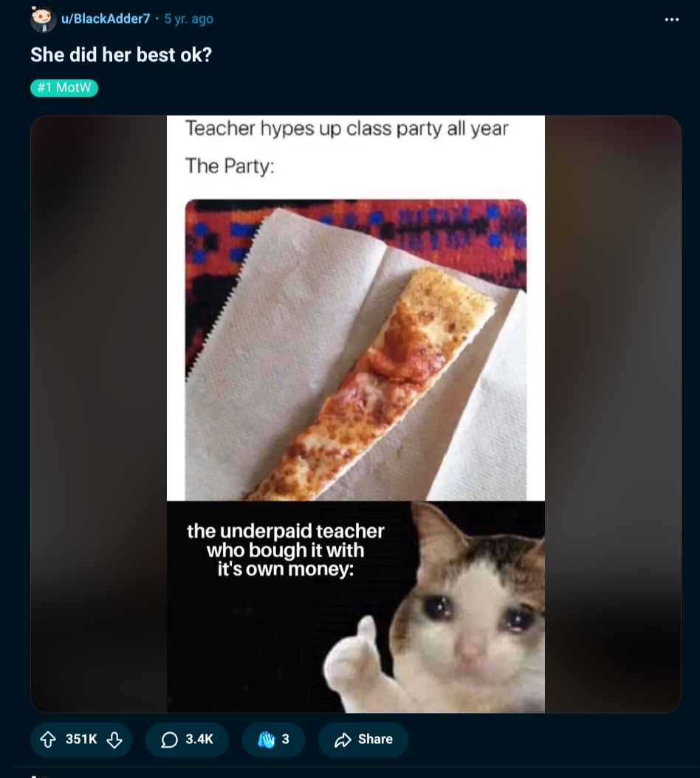Visit the u/BlackAdder7 profile link
Screen dimensions: 700x778
coord(106,19)
